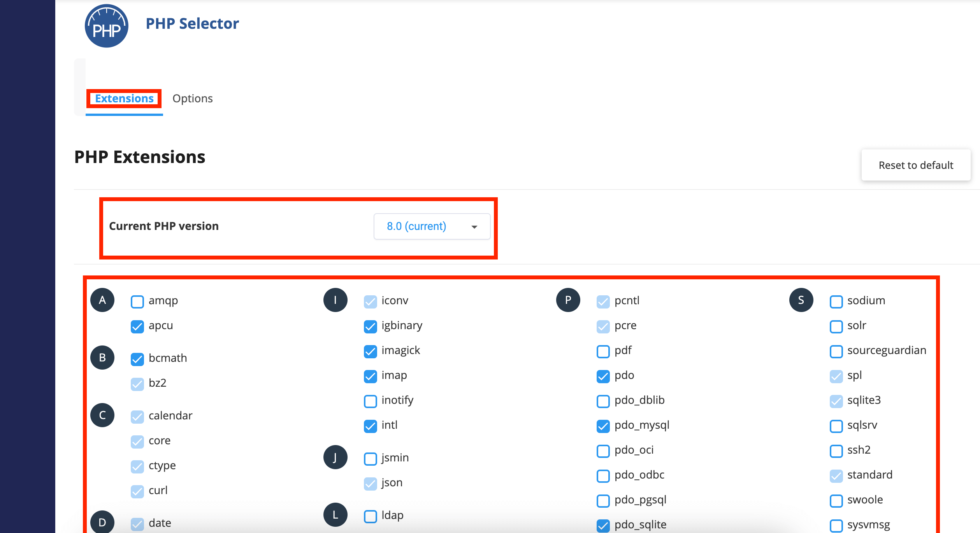Enable the sourceguardian extension
The width and height of the screenshot is (980, 533).
coord(836,351)
